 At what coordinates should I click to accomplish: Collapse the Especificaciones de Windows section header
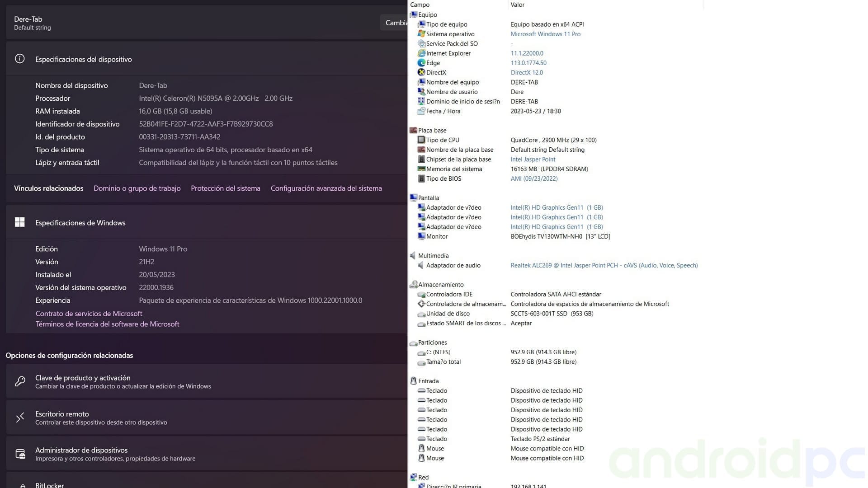[207, 222]
